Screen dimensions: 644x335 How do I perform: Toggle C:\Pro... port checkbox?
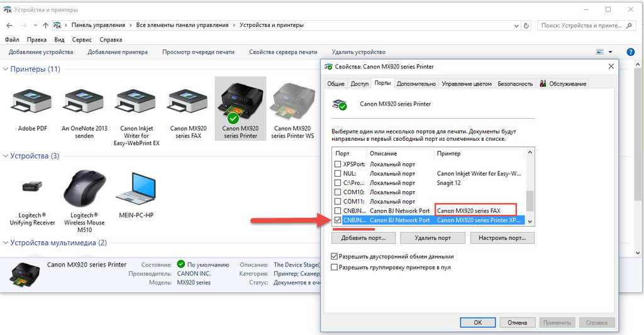[338, 183]
